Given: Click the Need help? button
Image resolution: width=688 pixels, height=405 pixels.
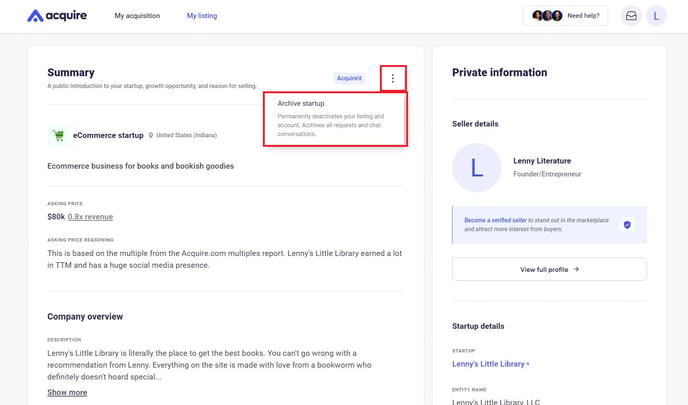Looking at the screenshot, I should click(x=565, y=16).
